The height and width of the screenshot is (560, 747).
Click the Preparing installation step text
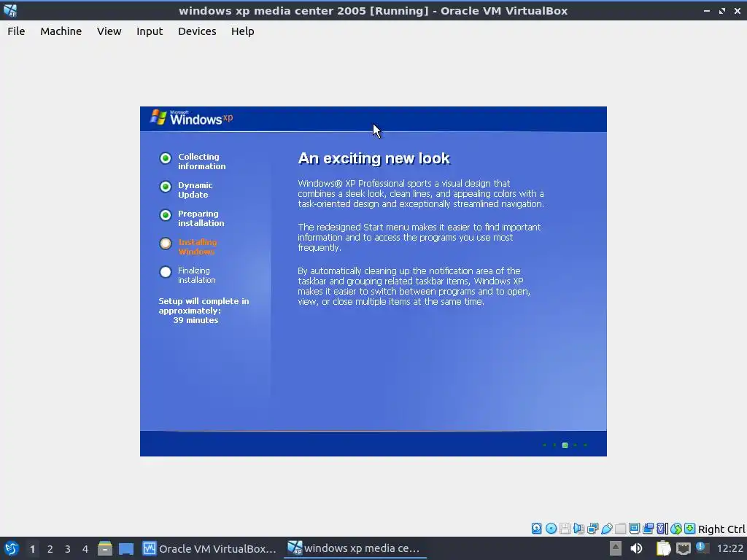(x=201, y=219)
